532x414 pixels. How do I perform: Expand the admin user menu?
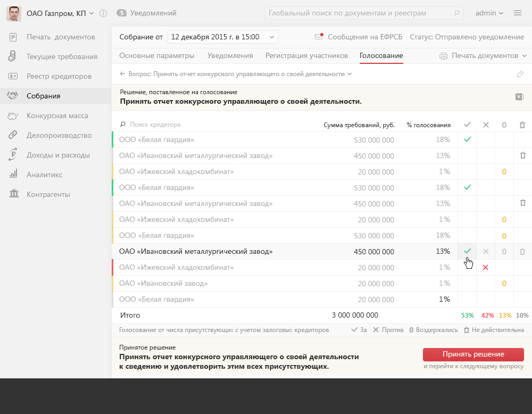tap(489, 13)
